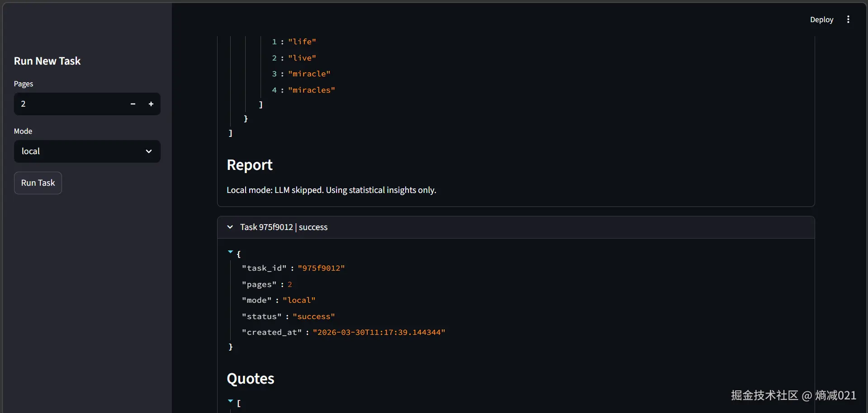Screen dimensions: 868x413
Task: Increase the Pages value with plus
Action: coord(151,104)
